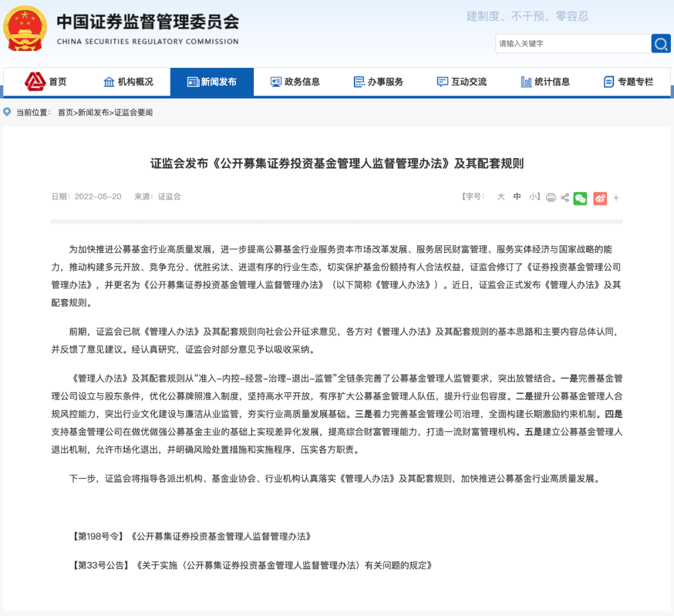Share article via Weibo icon
674x616 pixels.
[600, 198]
